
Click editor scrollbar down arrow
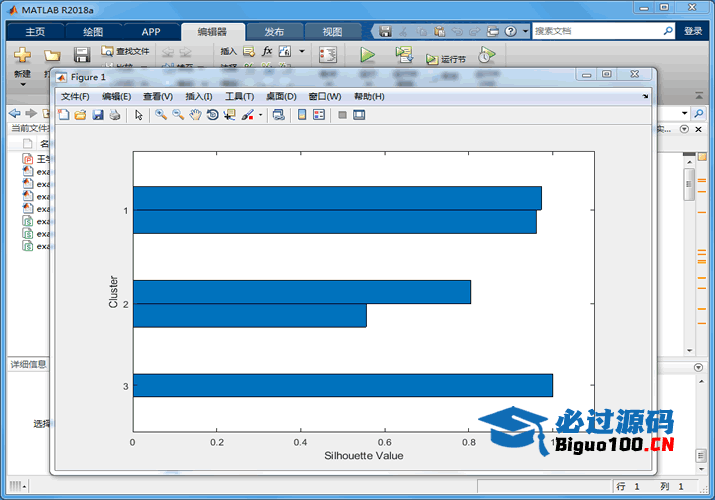point(689,351)
